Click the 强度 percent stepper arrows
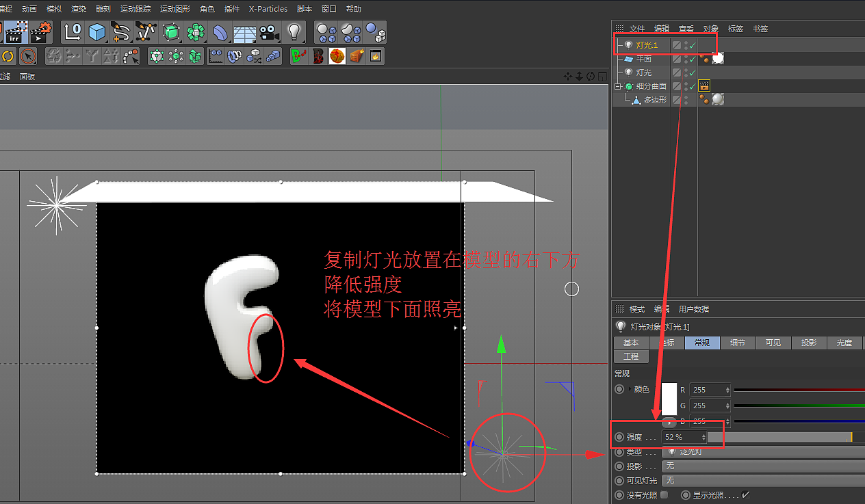 pos(703,437)
